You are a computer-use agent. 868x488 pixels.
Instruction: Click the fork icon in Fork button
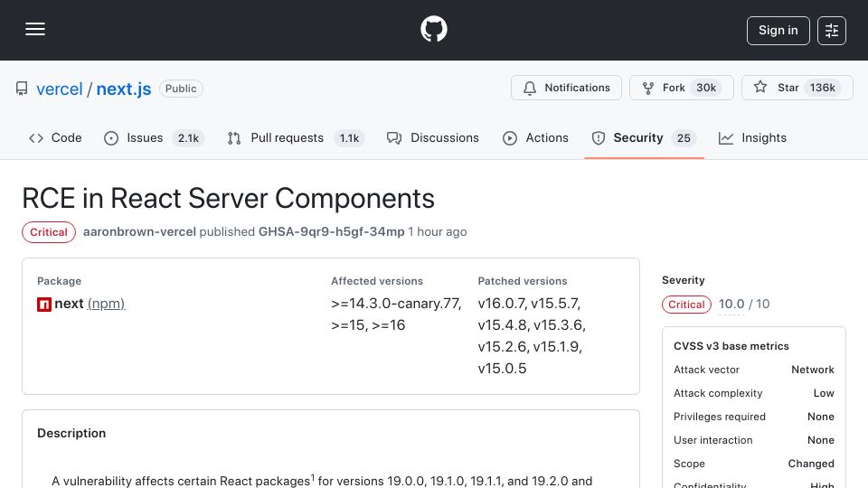coord(647,88)
